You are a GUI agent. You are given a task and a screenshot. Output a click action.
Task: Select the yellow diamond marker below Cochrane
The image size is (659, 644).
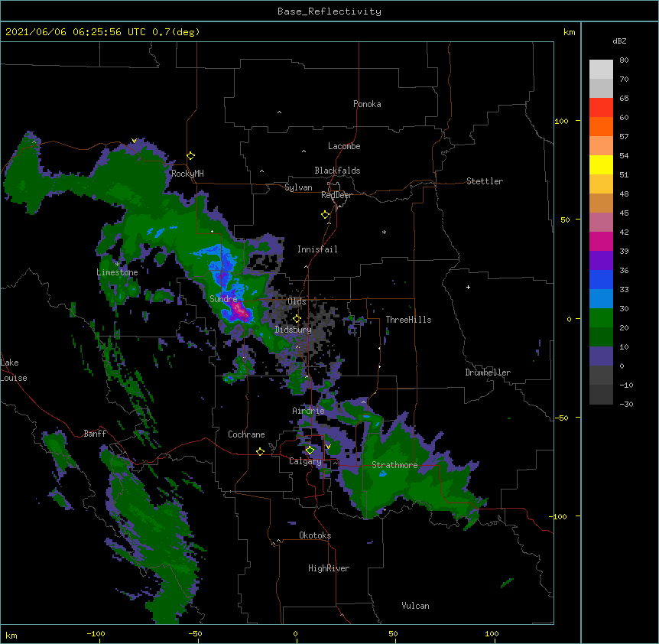pos(260,451)
